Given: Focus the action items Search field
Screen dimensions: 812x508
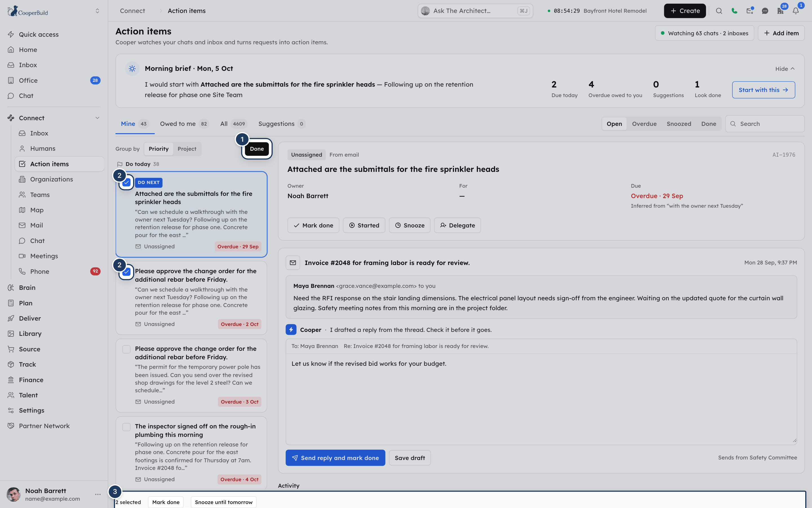Looking at the screenshot, I should (765, 124).
